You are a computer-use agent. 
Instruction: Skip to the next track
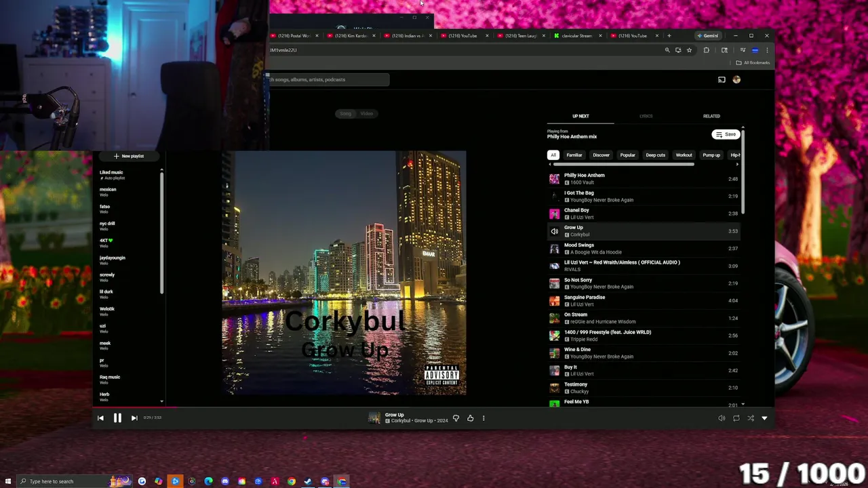coord(134,418)
